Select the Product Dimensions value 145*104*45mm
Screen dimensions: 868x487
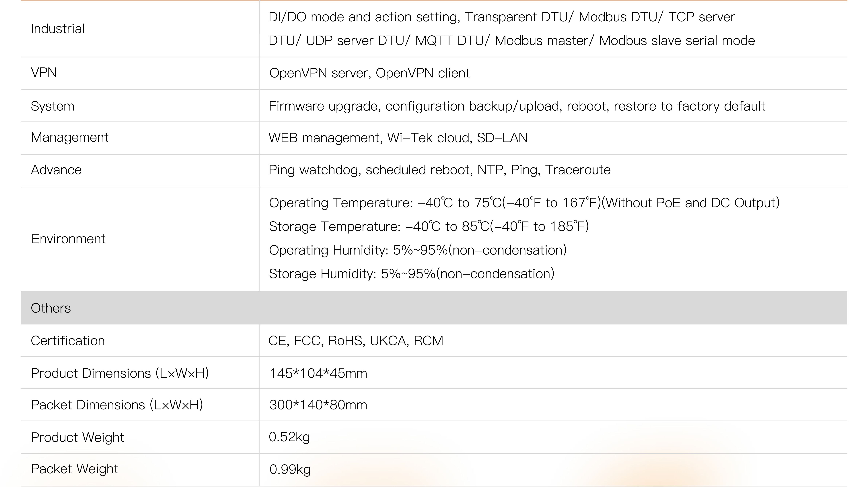pyautogui.click(x=318, y=374)
